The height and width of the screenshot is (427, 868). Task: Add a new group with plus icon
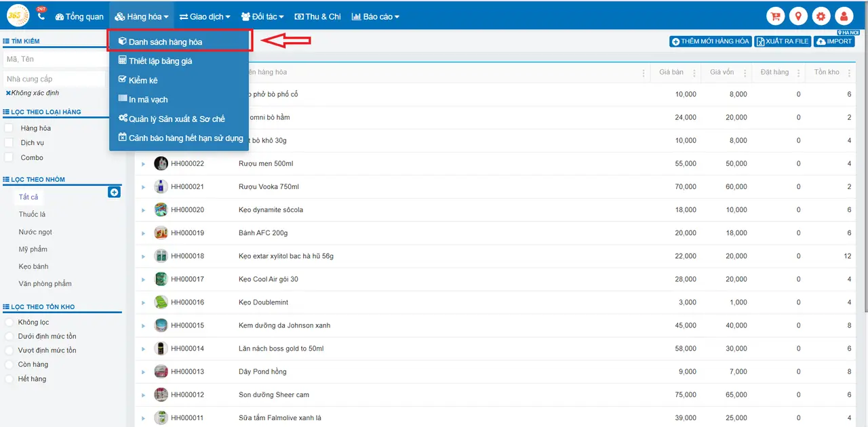115,192
